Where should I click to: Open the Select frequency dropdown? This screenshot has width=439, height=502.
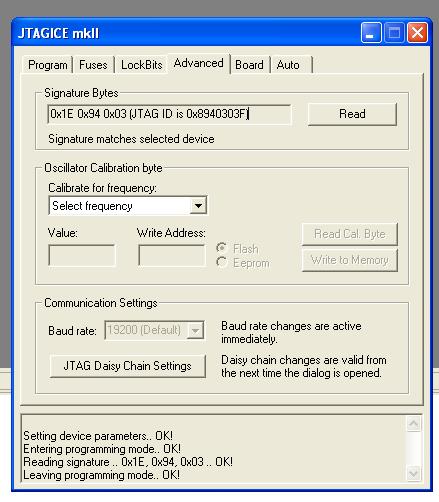(x=128, y=206)
